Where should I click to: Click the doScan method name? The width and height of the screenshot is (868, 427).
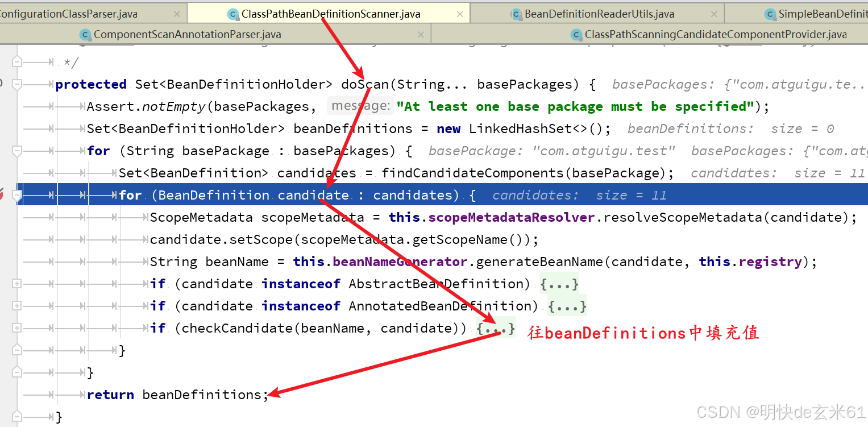[364, 85]
